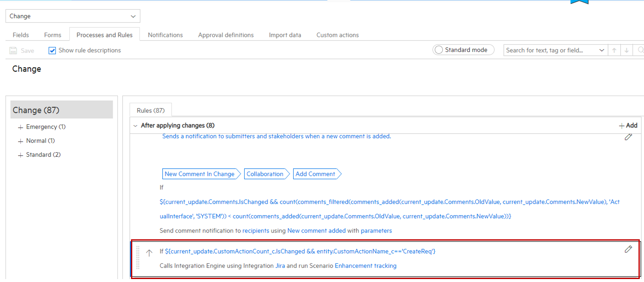The image size is (644, 282).
Task: Click the down arrow next to the search box
Action: point(627,50)
